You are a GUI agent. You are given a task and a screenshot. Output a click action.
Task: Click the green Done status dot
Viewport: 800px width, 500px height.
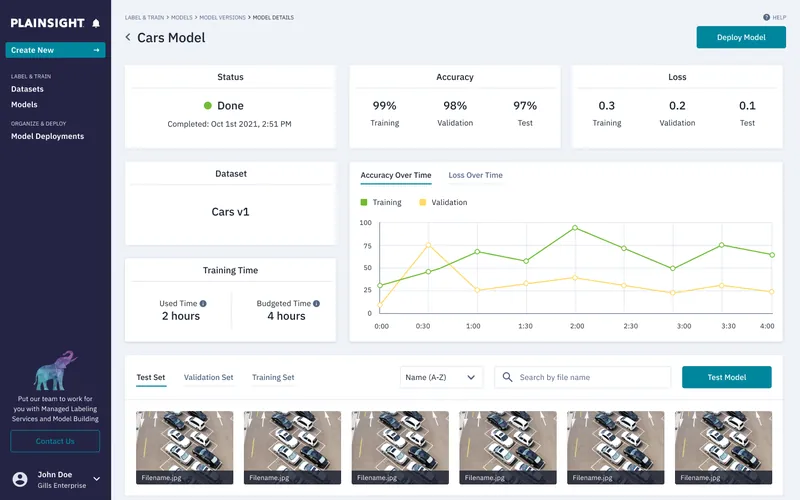[x=208, y=106]
